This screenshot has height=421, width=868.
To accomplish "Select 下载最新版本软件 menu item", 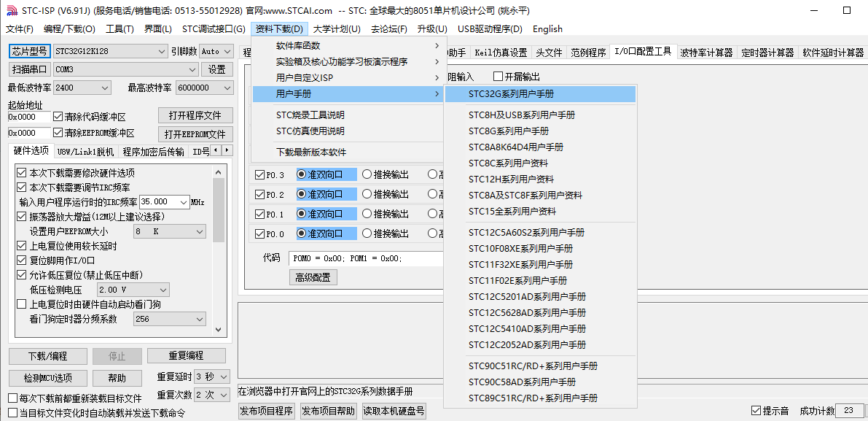I will click(x=348, y=152).
